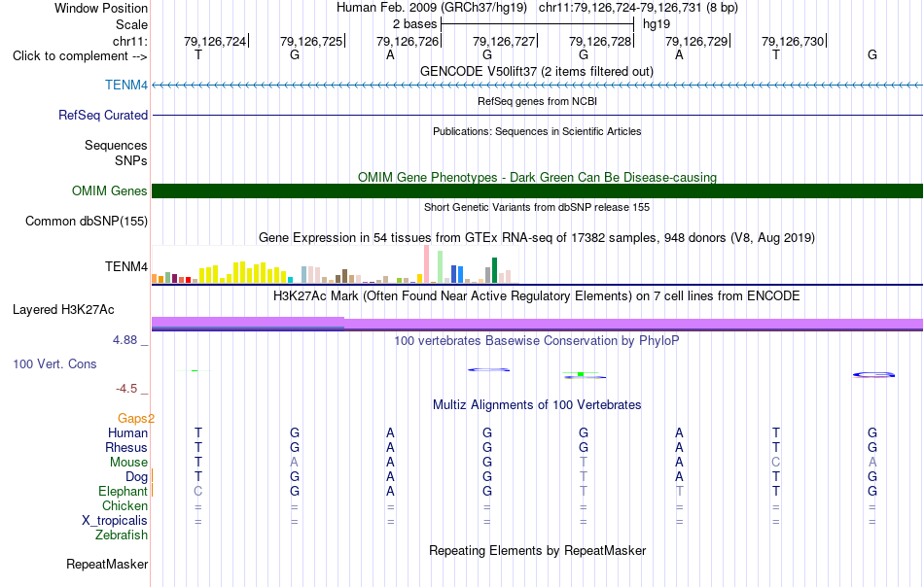
Task: Click the Elephant species label
Action: [123, 491]
